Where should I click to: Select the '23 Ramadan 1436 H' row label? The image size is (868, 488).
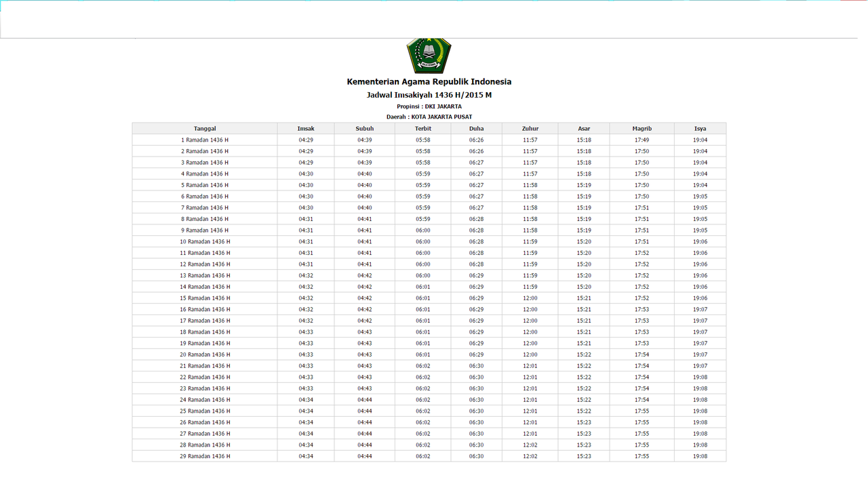click(205, 388)
